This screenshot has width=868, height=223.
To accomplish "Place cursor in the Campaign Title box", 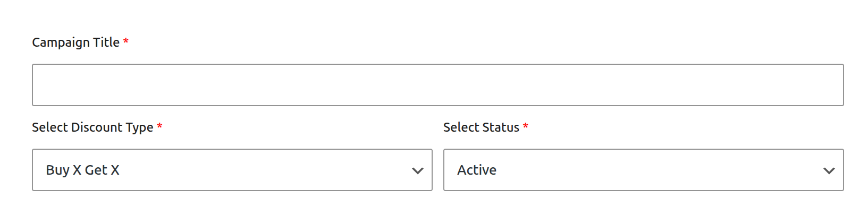I will [x=437, y=85].
